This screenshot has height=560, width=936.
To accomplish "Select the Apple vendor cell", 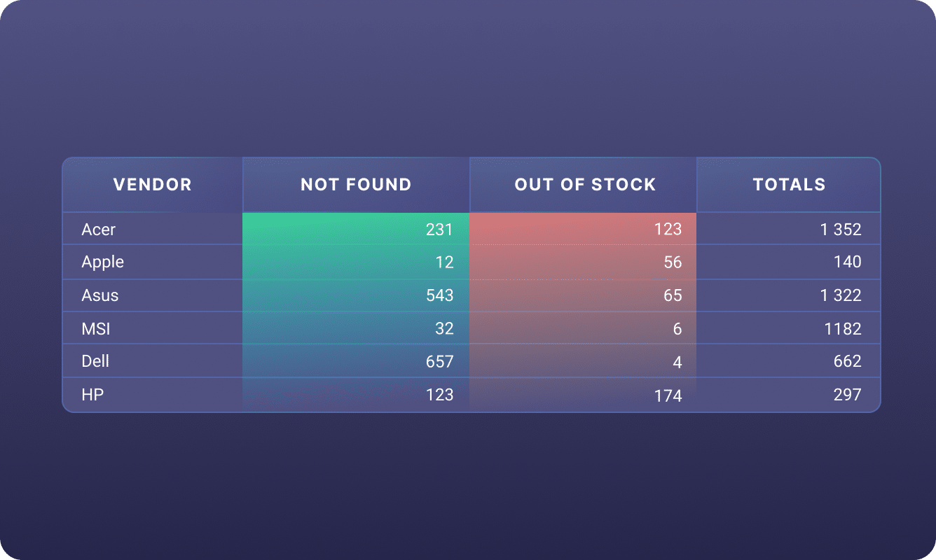I will (102, 262).
